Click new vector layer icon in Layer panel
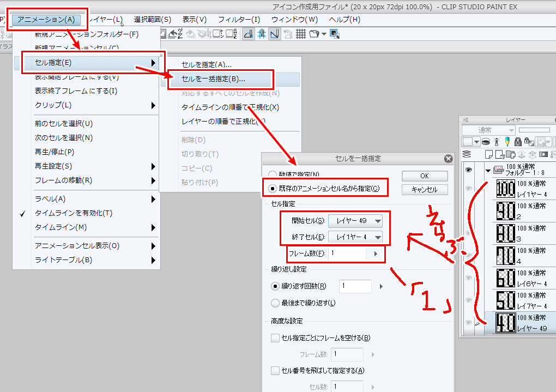Image resolution: width=556 pixels, height=392 pixels. click(500, 154)
